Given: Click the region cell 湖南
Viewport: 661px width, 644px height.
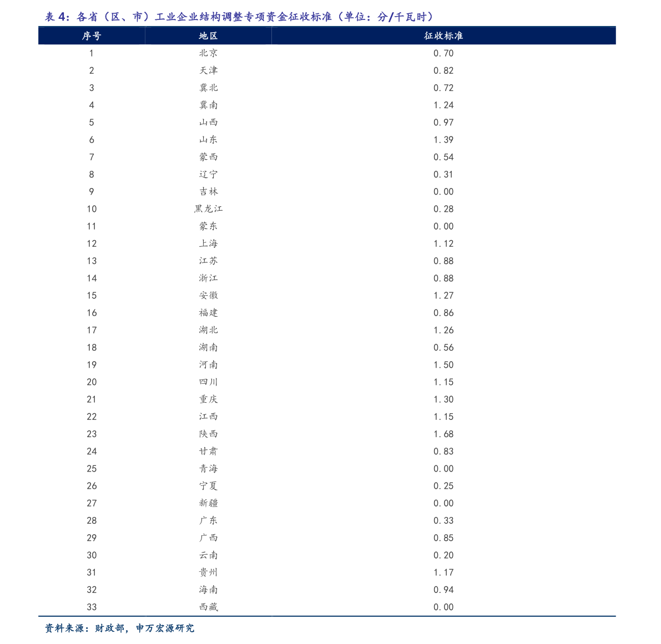Looking at the screenshot, I should point(208,347).
